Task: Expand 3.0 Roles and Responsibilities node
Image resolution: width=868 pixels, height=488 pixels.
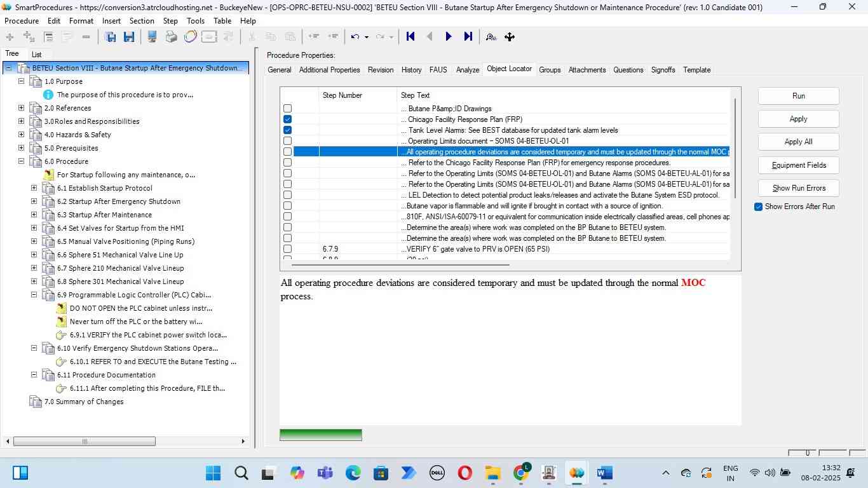Action: [21, 121]
